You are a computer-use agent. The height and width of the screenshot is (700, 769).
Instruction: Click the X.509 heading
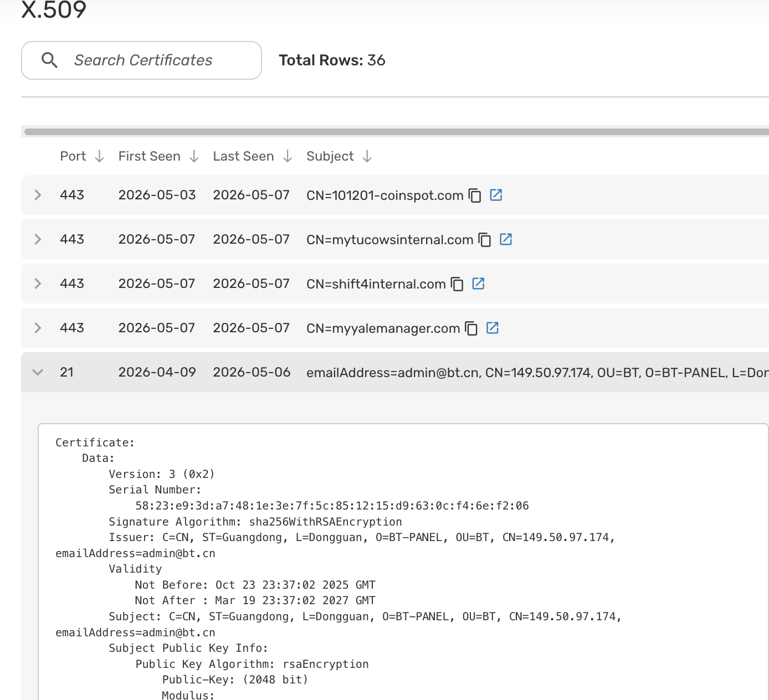click(54, 10)
